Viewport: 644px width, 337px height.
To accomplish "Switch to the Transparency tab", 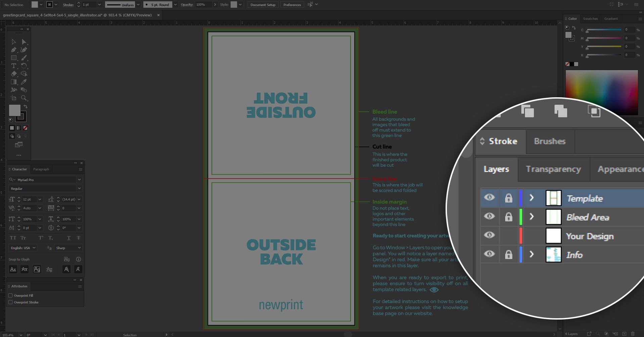I will [553, 169].
